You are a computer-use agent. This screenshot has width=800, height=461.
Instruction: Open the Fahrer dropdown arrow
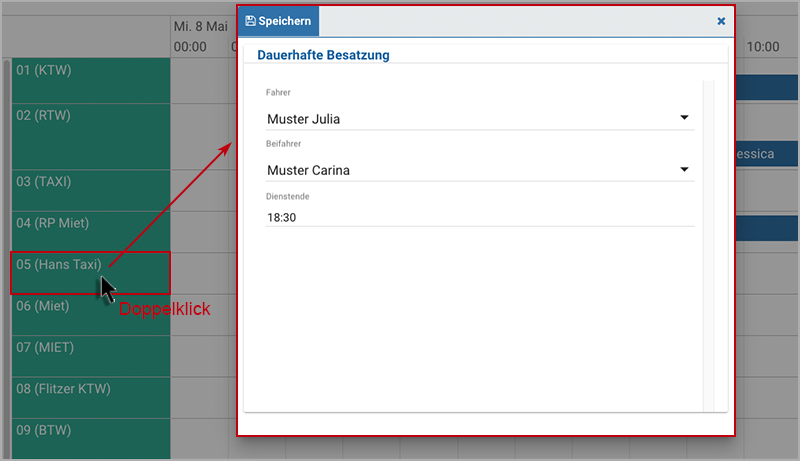point(684,118)
